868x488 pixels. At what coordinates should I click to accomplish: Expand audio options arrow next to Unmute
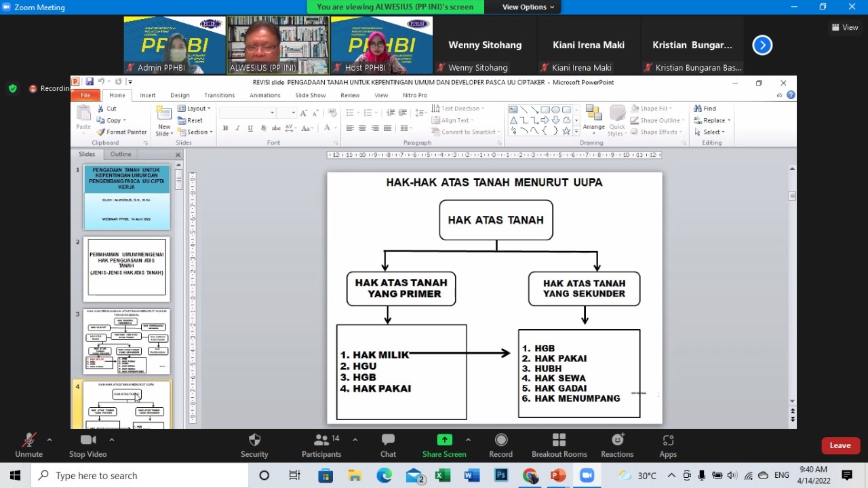[49, 440]
